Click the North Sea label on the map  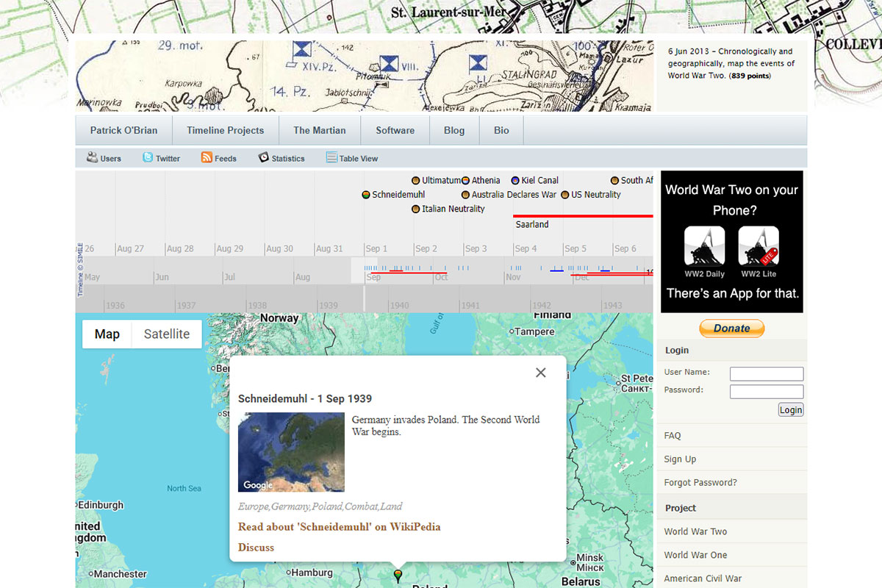click(x=184, y=488)
